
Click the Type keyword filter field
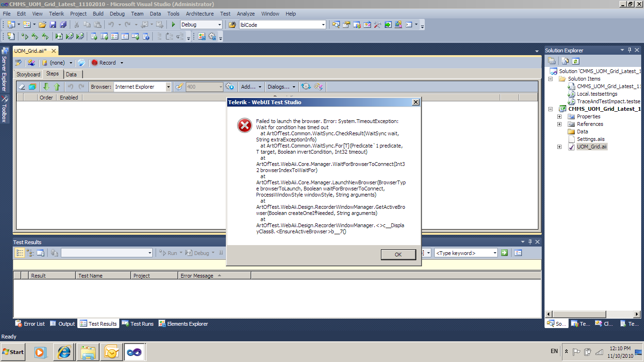466,253
